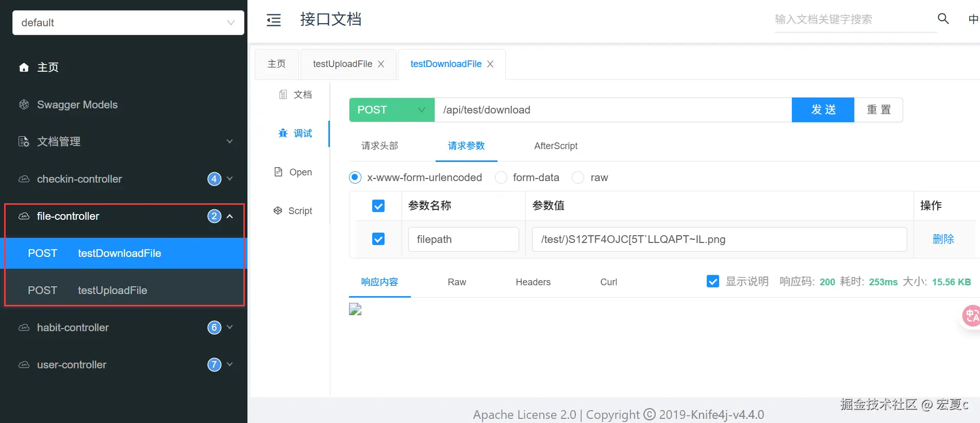Click the home icon next to 主页

pos(24,68)
